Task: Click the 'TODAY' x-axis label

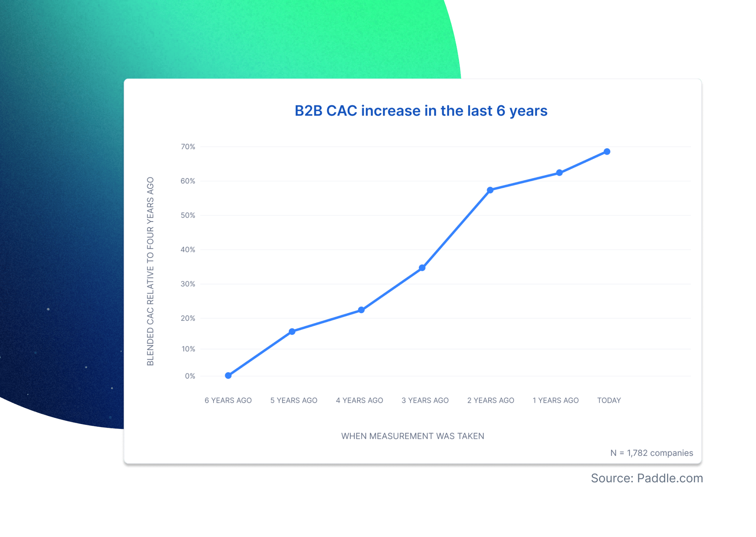Action: pos(609,401)
